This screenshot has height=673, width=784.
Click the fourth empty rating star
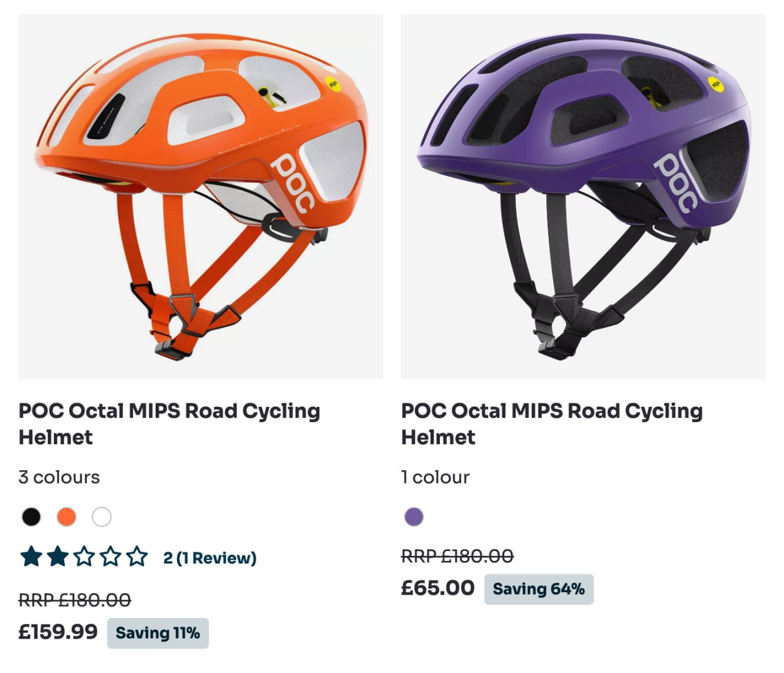(x=111, y=557)
